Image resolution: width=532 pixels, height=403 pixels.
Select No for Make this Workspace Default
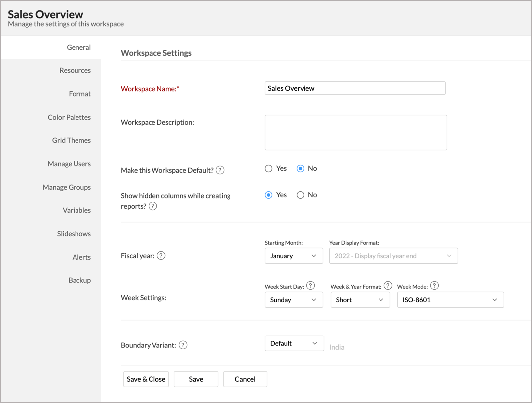pyautogui.click(x=300, y=169)
